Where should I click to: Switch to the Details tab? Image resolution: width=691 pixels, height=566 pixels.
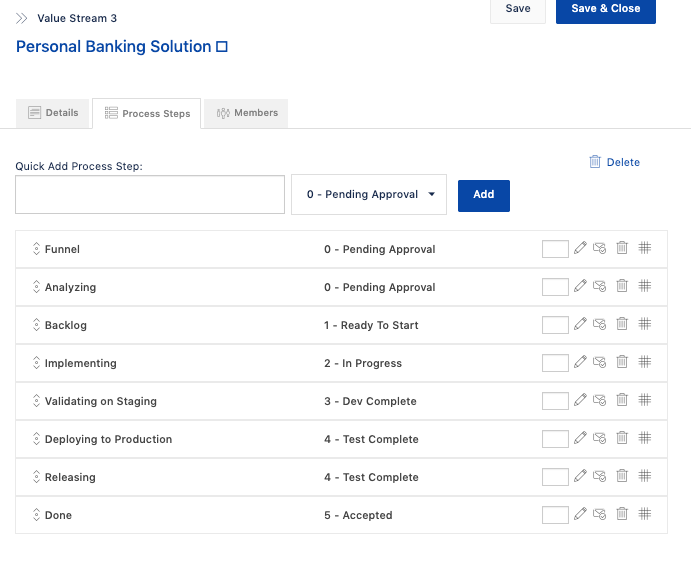(53, 113)
